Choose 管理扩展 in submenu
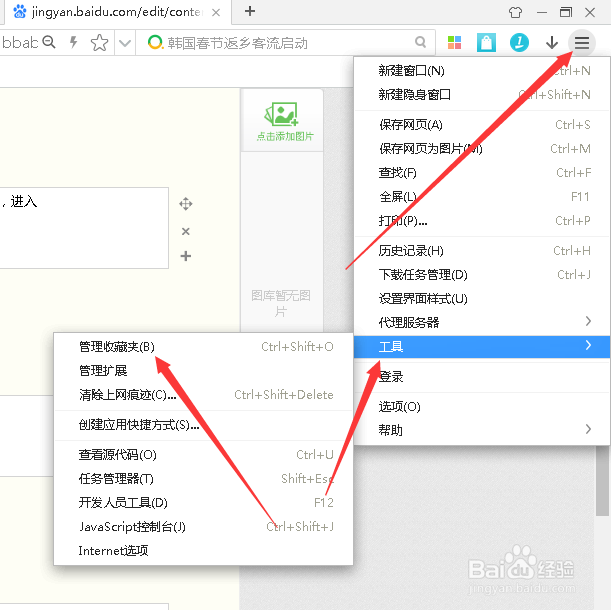This screenshot has width=611, height=610. pyautogui.click(x=203, y=371)
